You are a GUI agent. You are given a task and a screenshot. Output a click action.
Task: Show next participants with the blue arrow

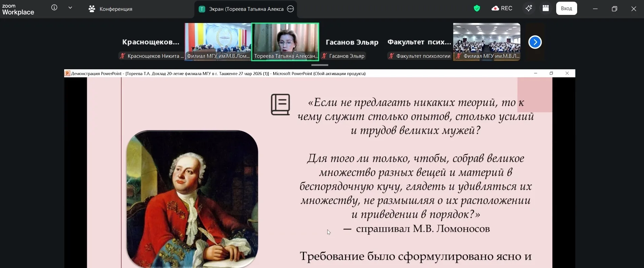(535, 42)
